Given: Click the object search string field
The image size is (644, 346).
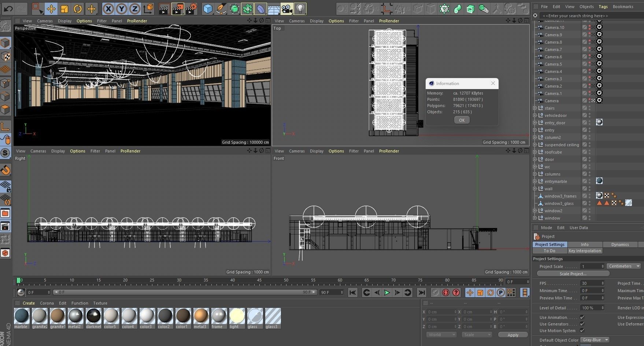Looking at the screenshot, I should pos(591,16).
